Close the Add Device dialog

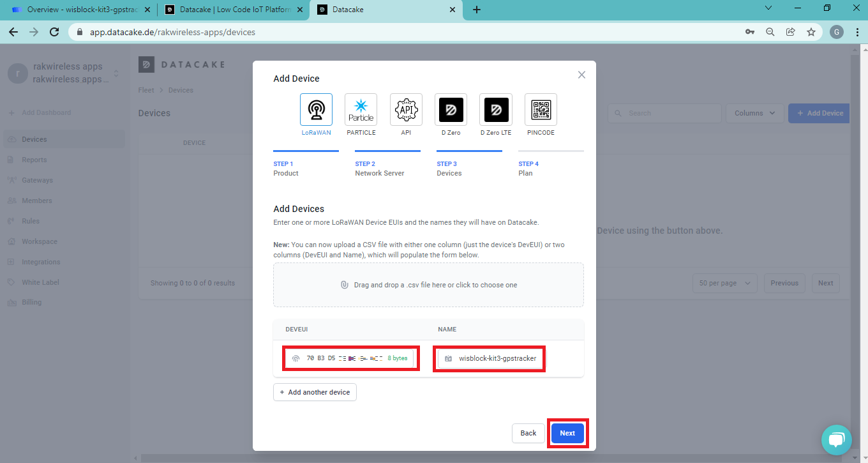(581, 75)
